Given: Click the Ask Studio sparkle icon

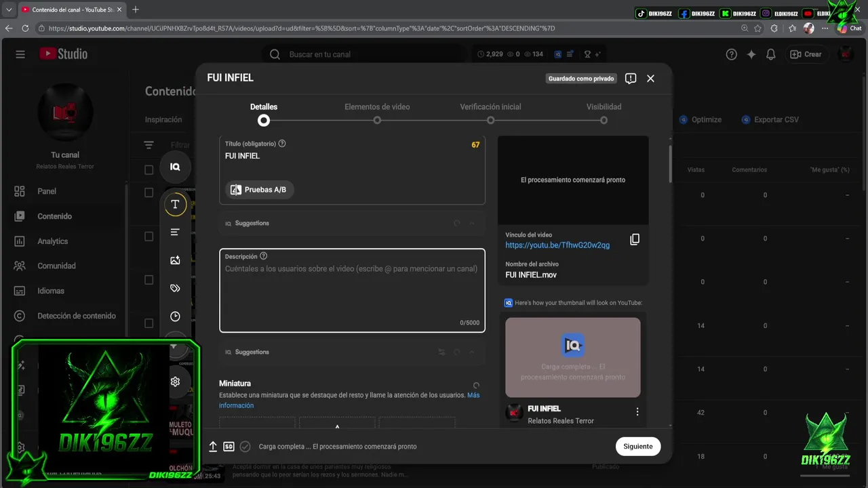Looking at the screenshot, I should coord(751,54).
